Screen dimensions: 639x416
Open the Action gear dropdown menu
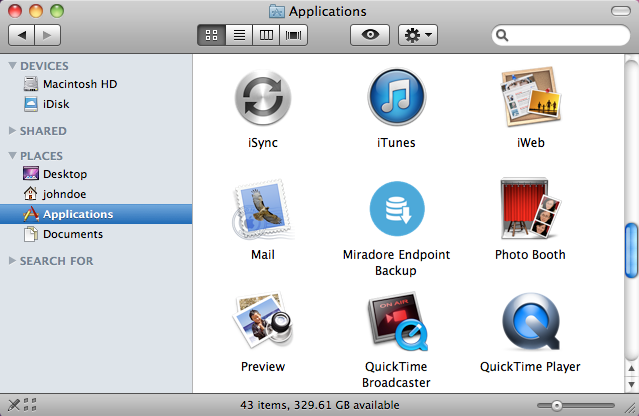point(418,35)
